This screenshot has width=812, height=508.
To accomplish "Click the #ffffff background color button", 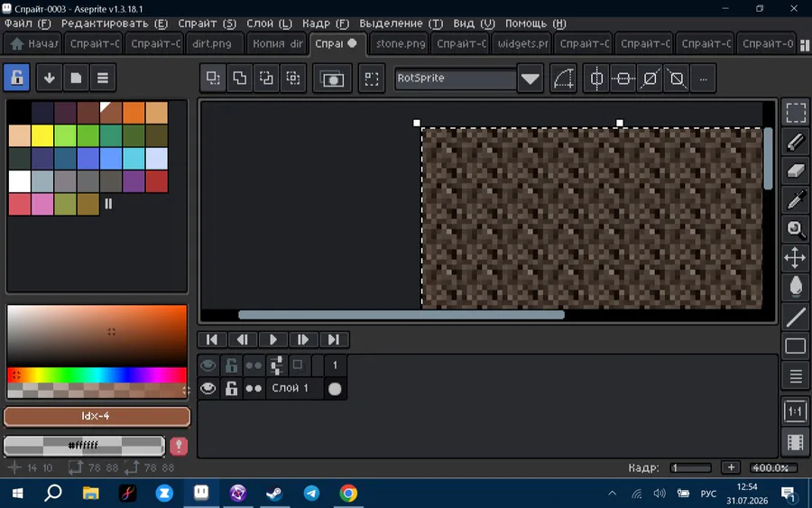I will coord(84,446).
